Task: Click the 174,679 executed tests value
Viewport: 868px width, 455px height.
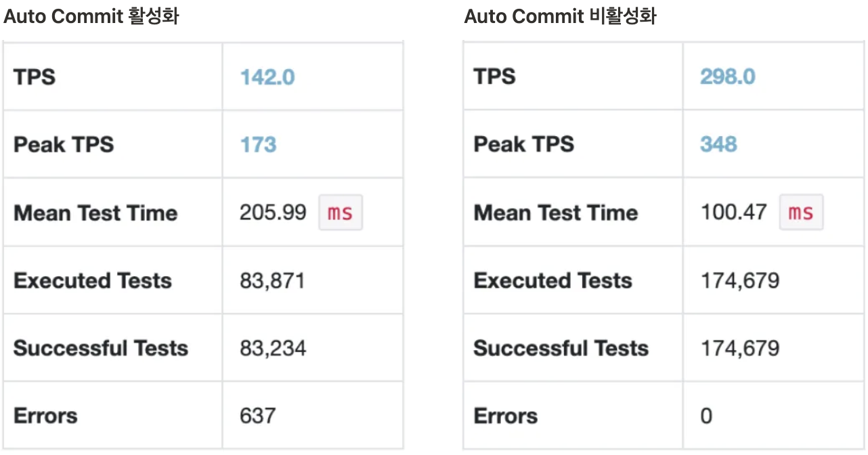Action: 740,280
